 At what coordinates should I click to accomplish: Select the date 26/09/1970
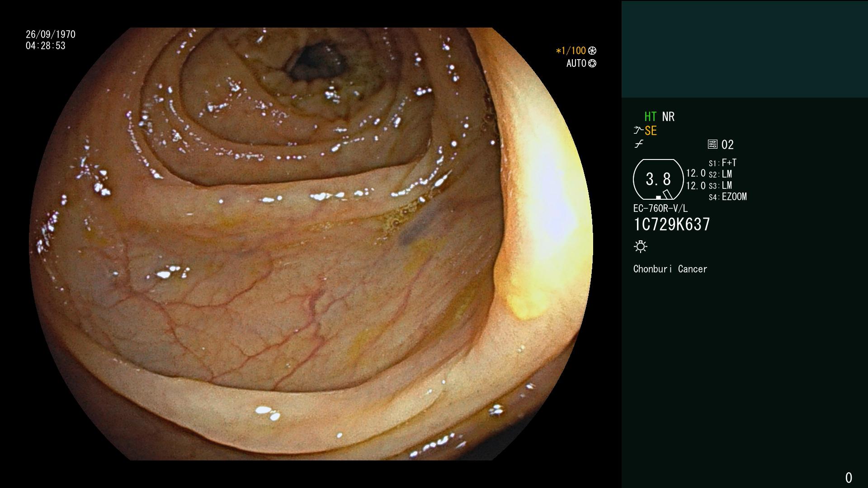(x=51, y=34)
